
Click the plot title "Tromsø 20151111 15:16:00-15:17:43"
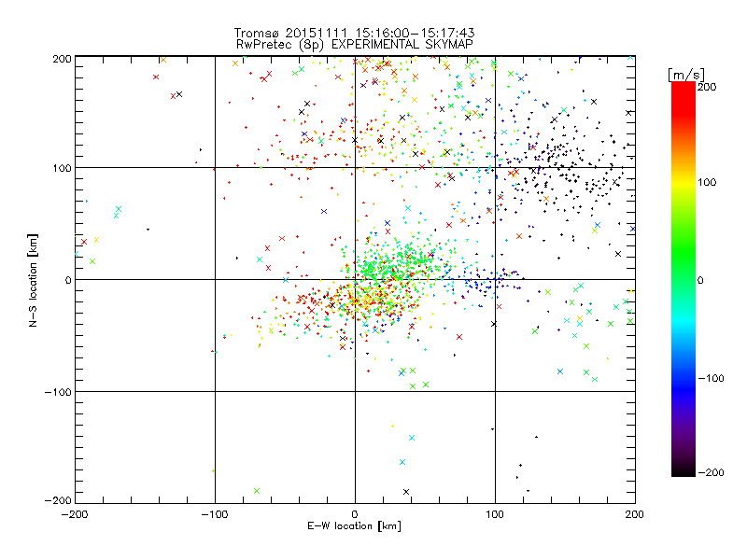point(354,33)
